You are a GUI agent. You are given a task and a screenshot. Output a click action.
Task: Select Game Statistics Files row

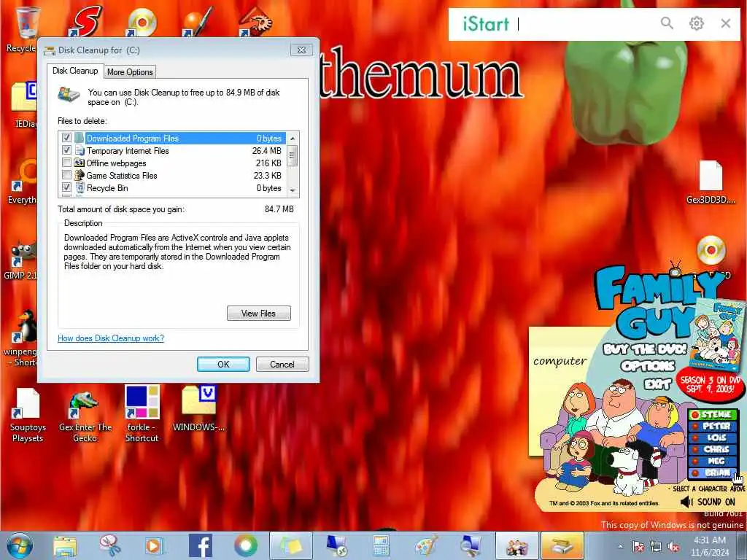pos(172,175)
